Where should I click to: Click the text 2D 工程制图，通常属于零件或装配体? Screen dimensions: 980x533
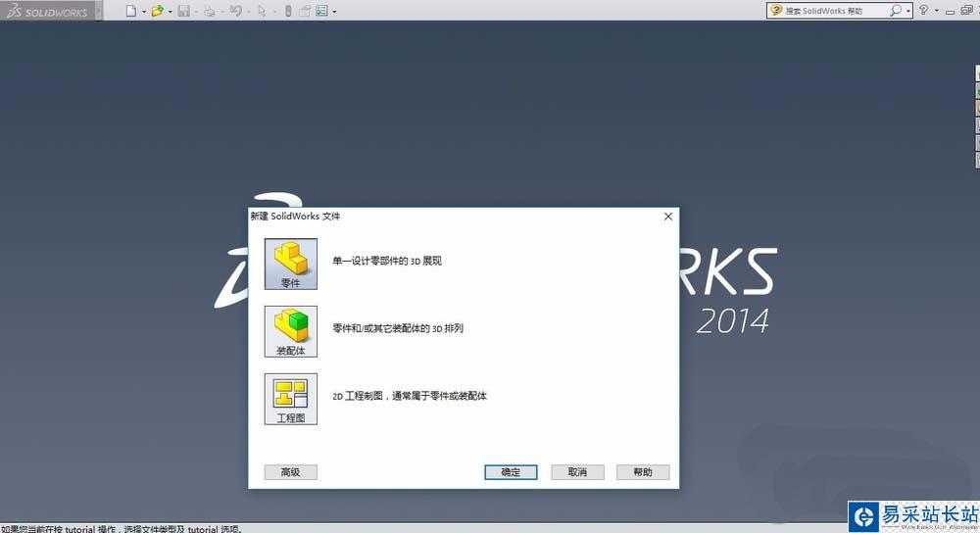click(x=410, y=396)
